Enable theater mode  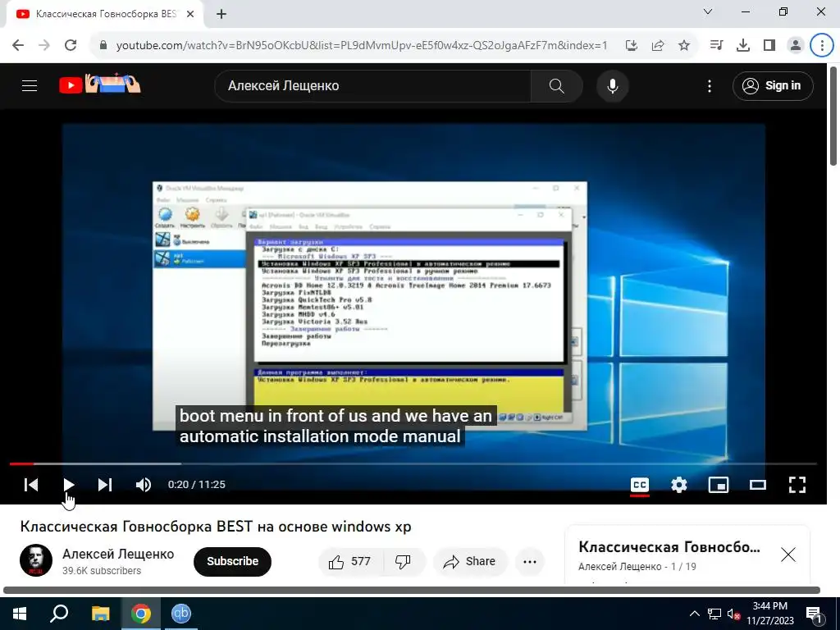click(x=757, y=485)
